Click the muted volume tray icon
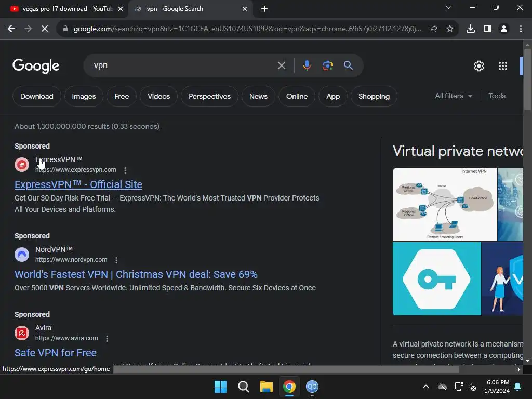 pyautogui.click(x=472, y=387)
